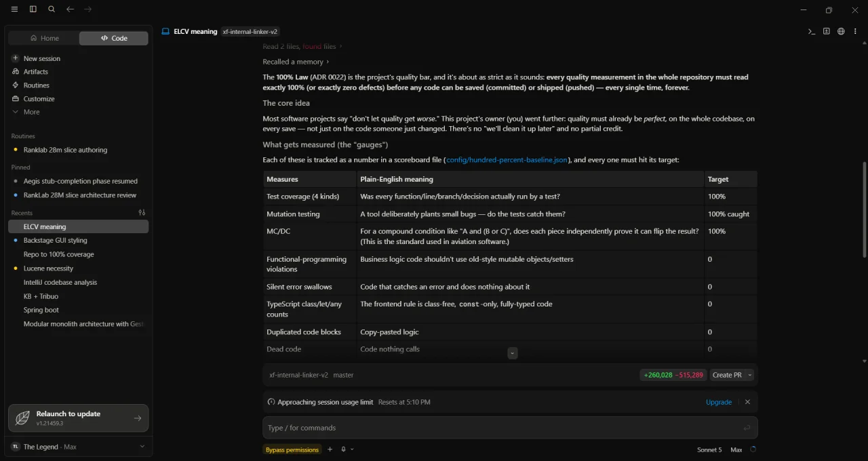Click the '100% caught' target cell

coord(730,214)
